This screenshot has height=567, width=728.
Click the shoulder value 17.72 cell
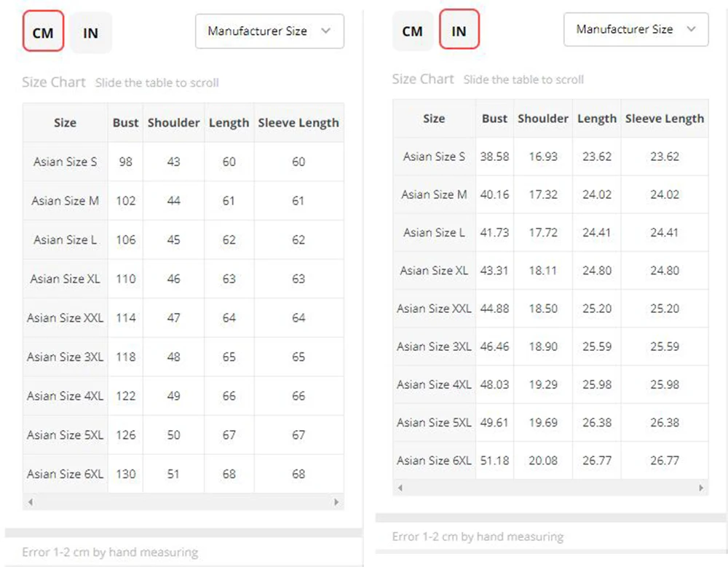[x=543, y=233]
